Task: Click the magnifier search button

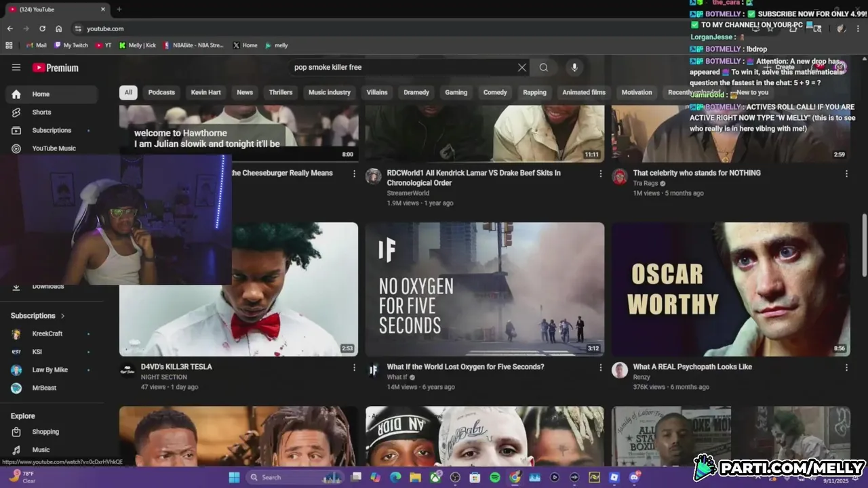Action: coord(543,67)
